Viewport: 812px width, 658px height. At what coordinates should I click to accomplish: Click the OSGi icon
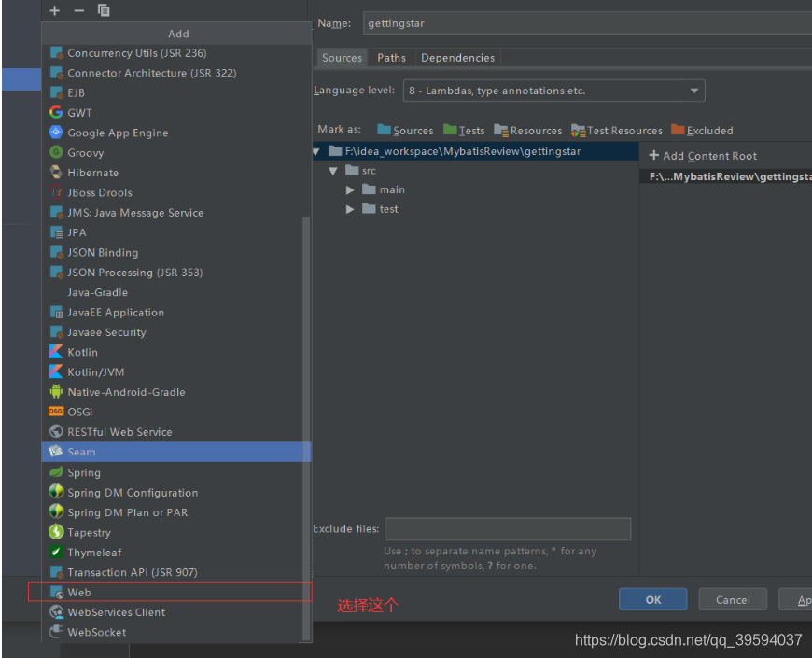click(x=56, y=411)
